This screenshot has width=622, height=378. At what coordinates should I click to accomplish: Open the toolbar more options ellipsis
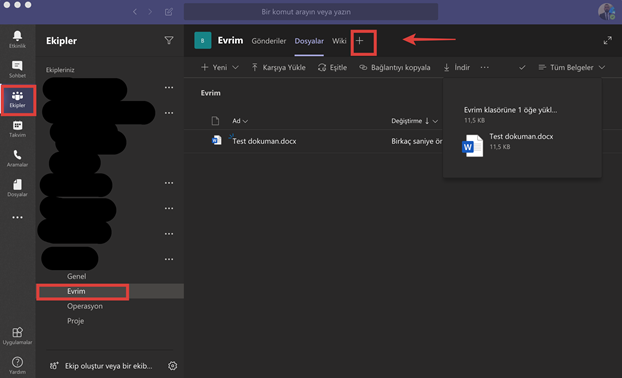pyautogui.click(x=484, y=67)
